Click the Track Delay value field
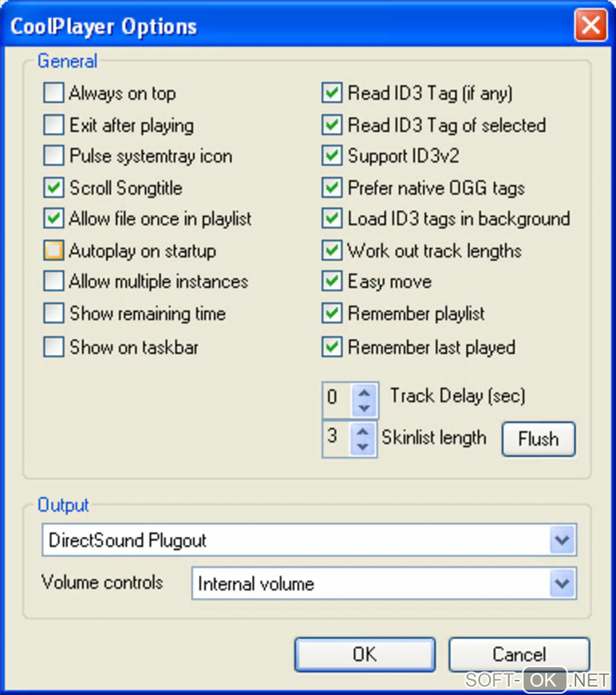The width and height of the screenshot is (616, 695). [338, 400]
